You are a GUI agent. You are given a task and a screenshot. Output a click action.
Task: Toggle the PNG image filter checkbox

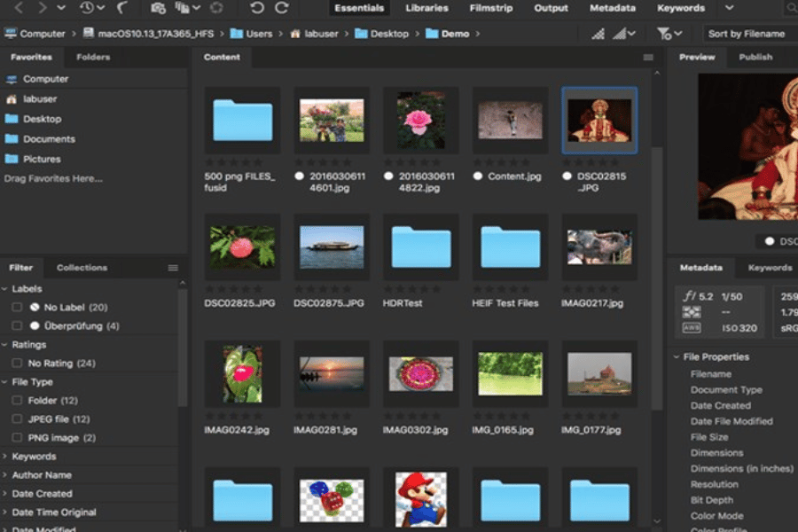tap(17, 438)
